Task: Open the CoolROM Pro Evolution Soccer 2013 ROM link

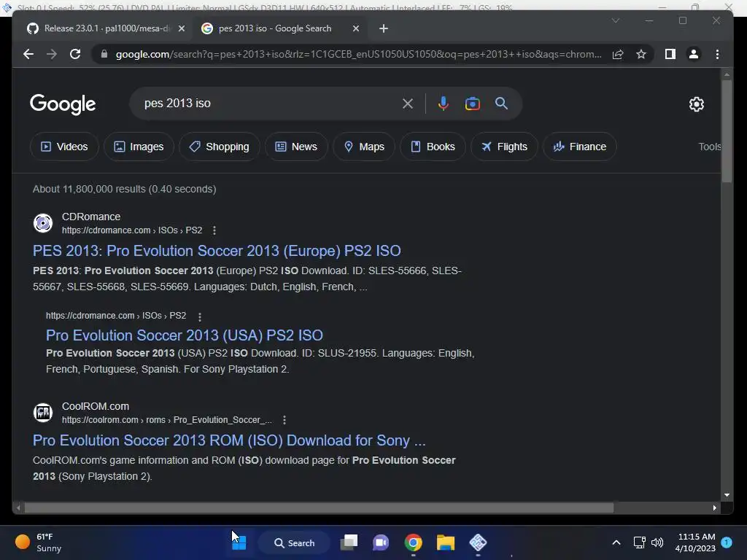Action: pyautogui.click(x=229, y=440)
